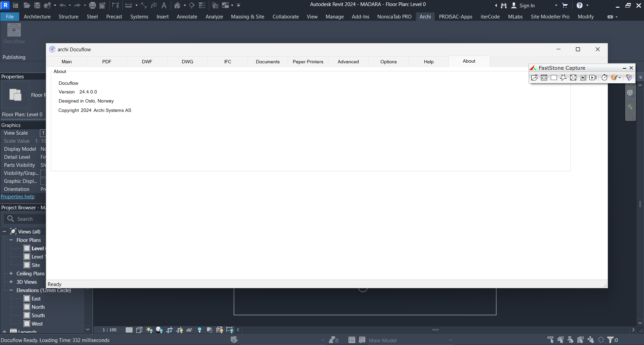Click the View Scale property value box
The height and width of the screenshot is (345, 644).
[x=43, y=133]
